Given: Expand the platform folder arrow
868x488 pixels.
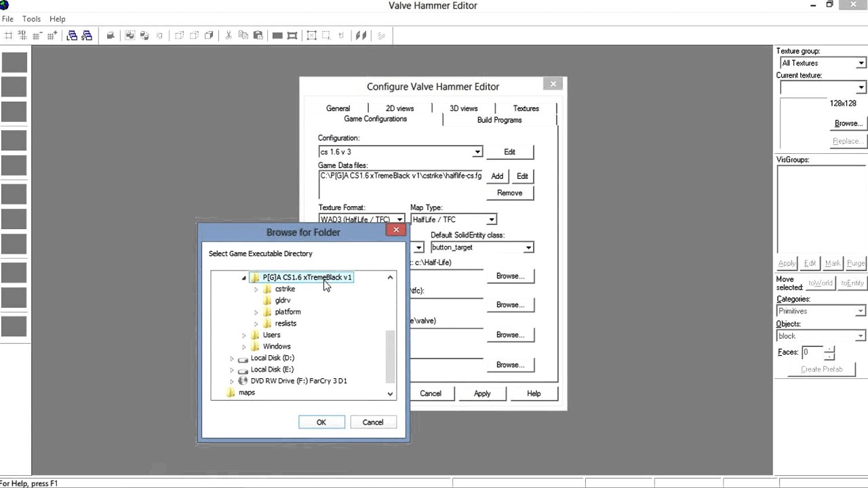Looking at the screenshot, I should (256, 312).
